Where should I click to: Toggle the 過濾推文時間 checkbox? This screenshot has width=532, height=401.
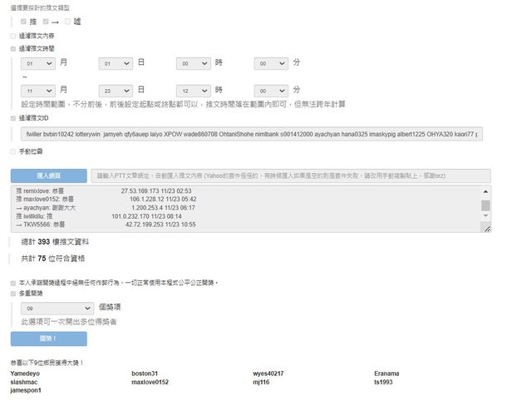click(12, 49)
